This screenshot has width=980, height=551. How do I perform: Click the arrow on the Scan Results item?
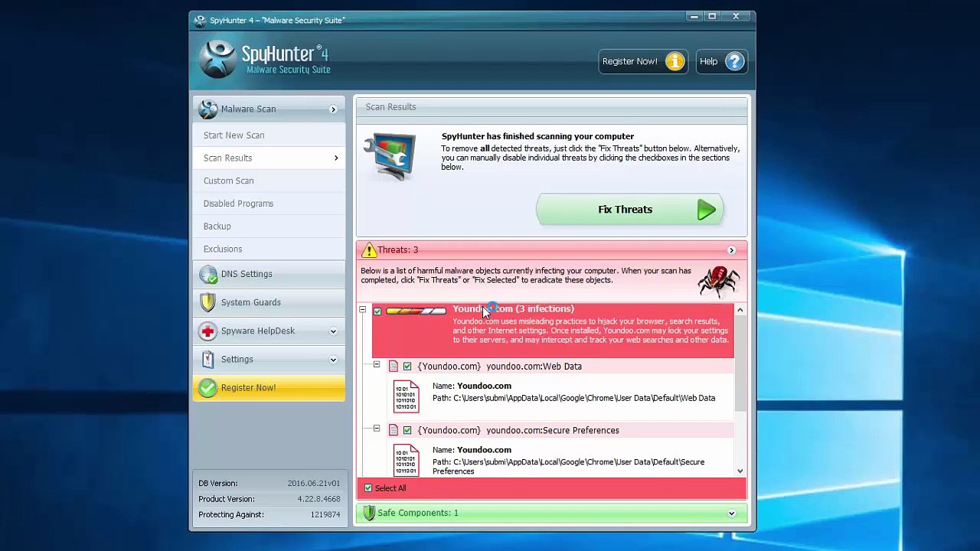[x=336, y=158]
